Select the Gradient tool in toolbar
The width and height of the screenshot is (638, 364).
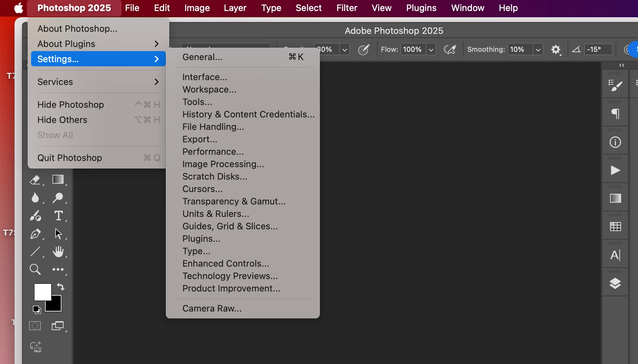[58, 180]
